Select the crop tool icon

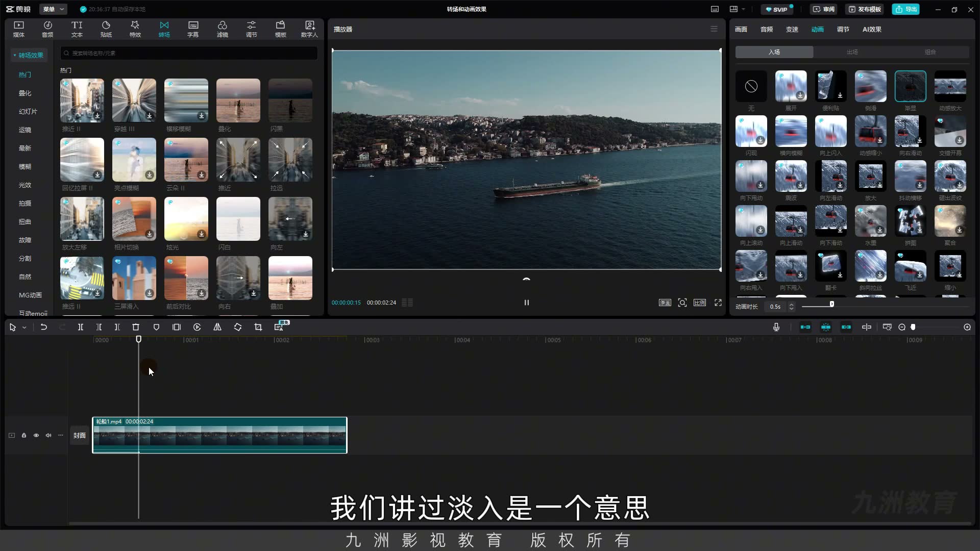tap(258, 327)
